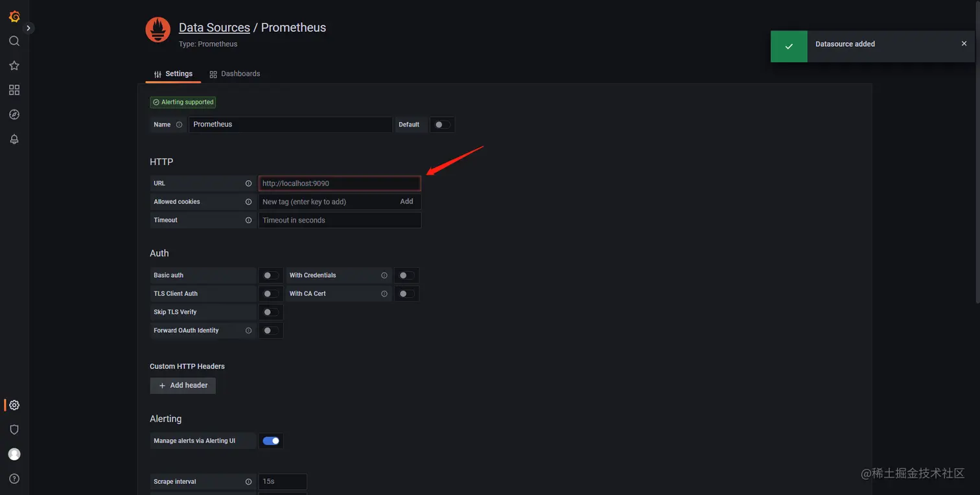The height and width of the screenshot is (495, 980).
Task: Open the Explore compass icon
Action: click(x=14, y=115)
